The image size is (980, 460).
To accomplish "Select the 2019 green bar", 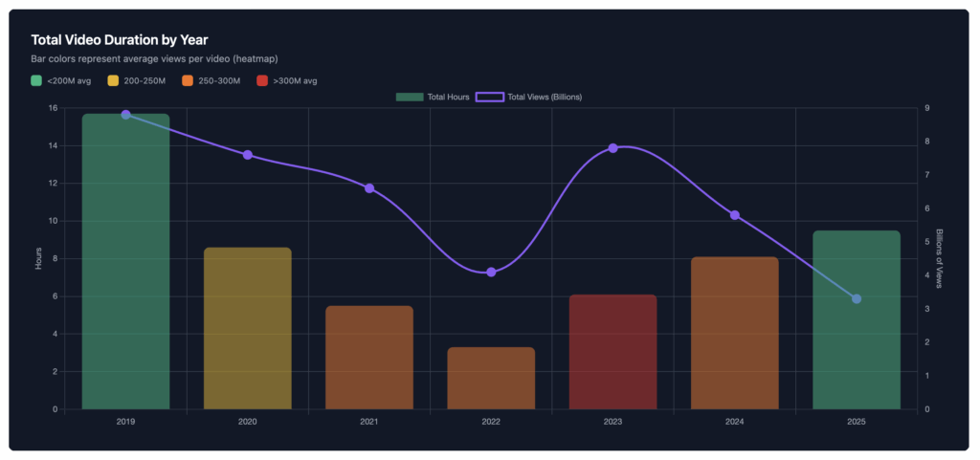I will pyautogui.click(x=125, y=268).
